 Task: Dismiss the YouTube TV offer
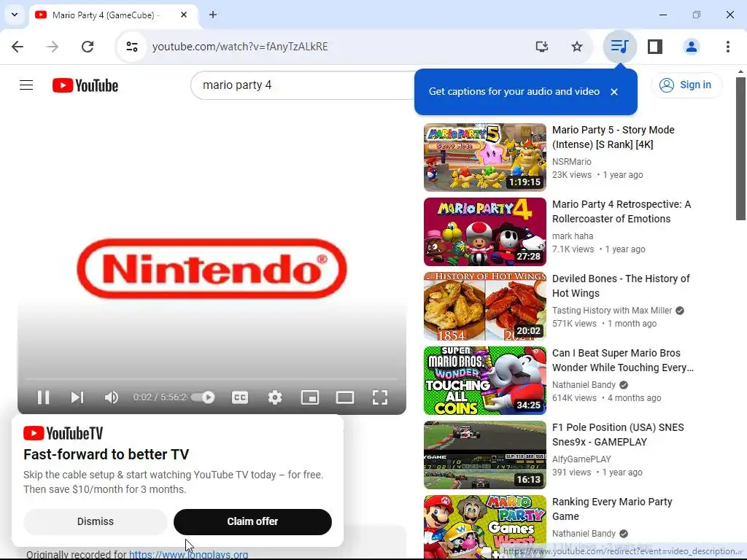[96, 521]
